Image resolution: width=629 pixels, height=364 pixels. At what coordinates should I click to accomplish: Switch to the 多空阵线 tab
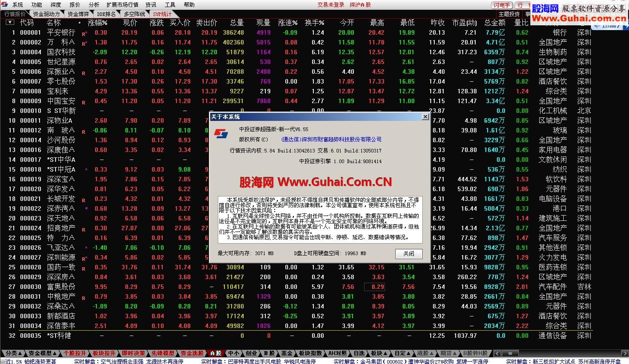tap(134, 14)
